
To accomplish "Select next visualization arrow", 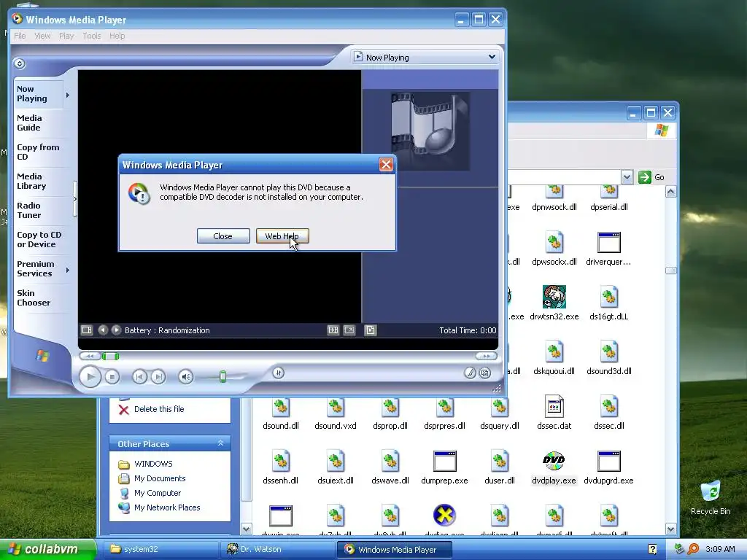I will [116, 330].
